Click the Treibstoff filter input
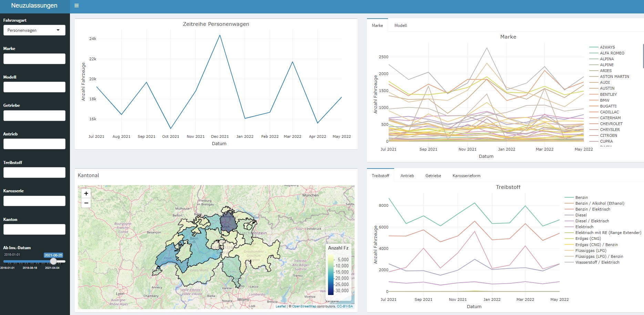Screen dimensions: 644x315 pos(34,172)
